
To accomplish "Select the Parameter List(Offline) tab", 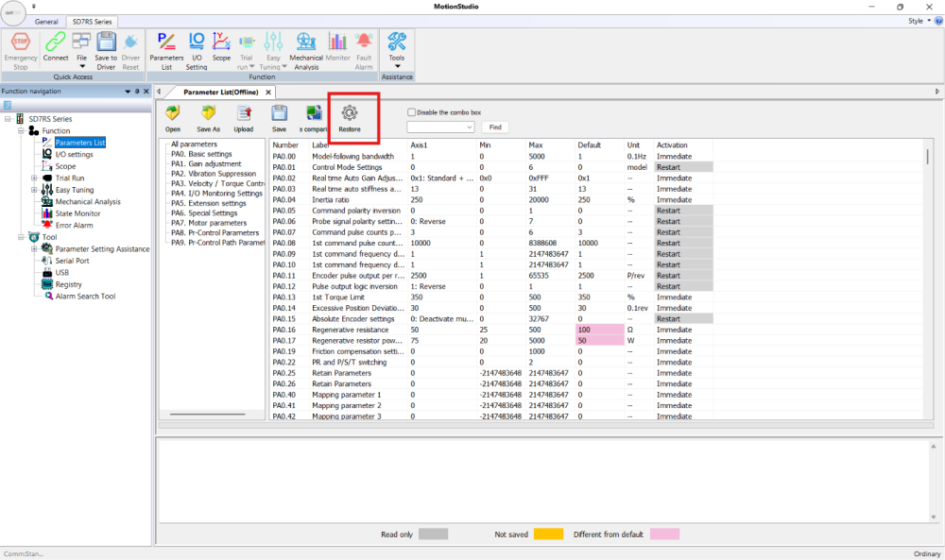I will tap(220, 93).
